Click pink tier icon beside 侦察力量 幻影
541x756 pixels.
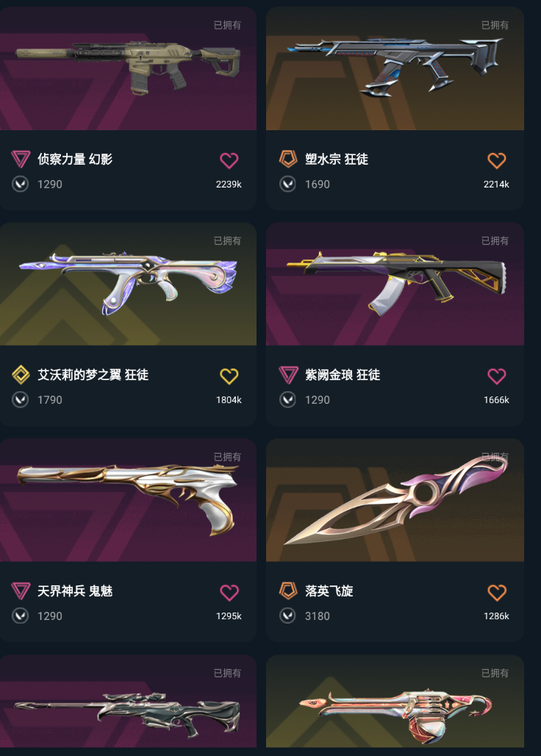tap(21, 159)
